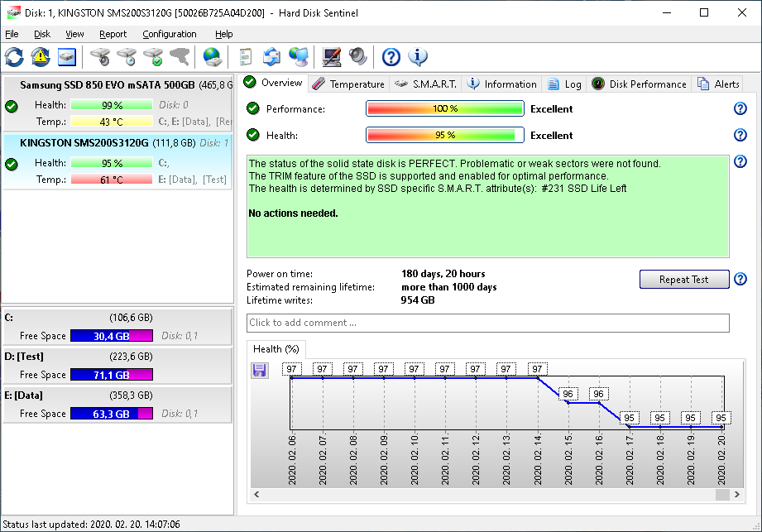Select the E: [Data] partition entry
This screenshot has width=762, height=532.
point(117,405)
